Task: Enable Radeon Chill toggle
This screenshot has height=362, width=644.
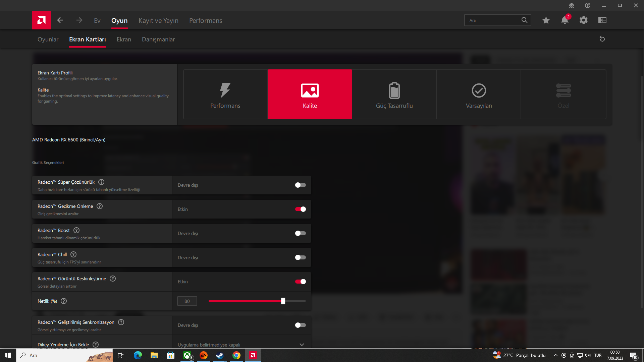Action: coord(300,257)
